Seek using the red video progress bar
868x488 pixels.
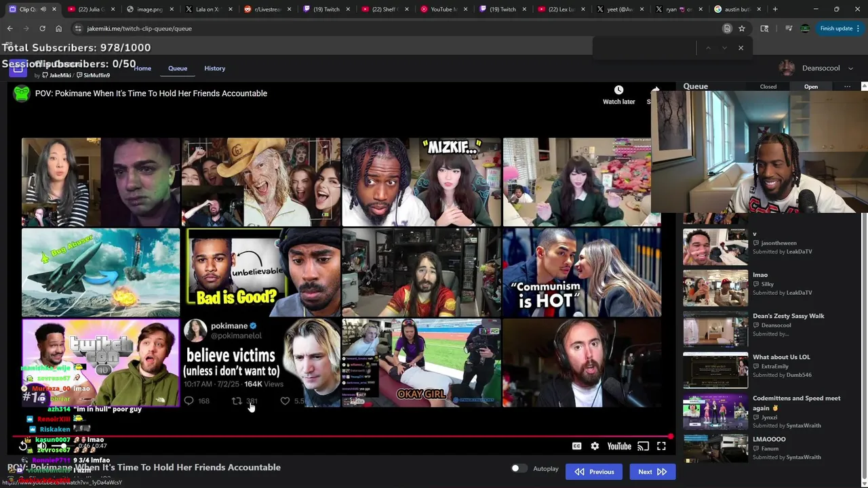[x=342, y=436]
